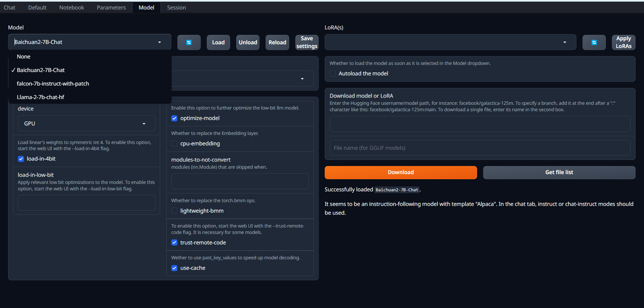Go to the Session tab
Screen dimensions: 644x308
click(x=176, y=7)
